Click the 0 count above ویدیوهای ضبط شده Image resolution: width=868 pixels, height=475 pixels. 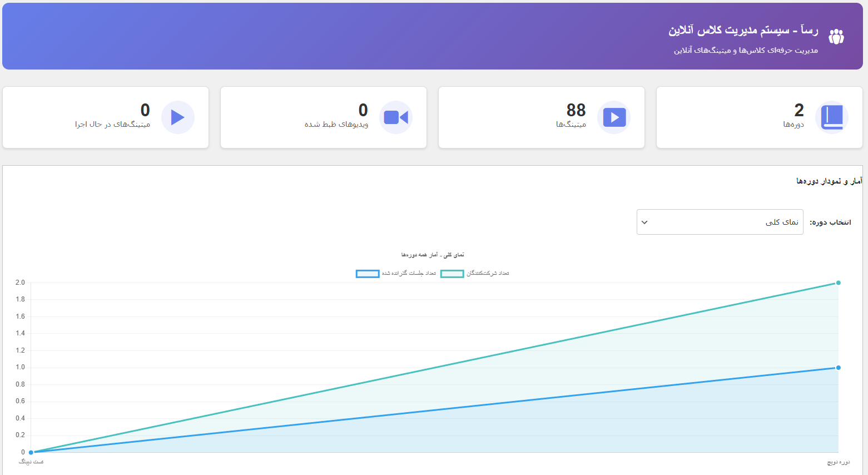(363, 110)
